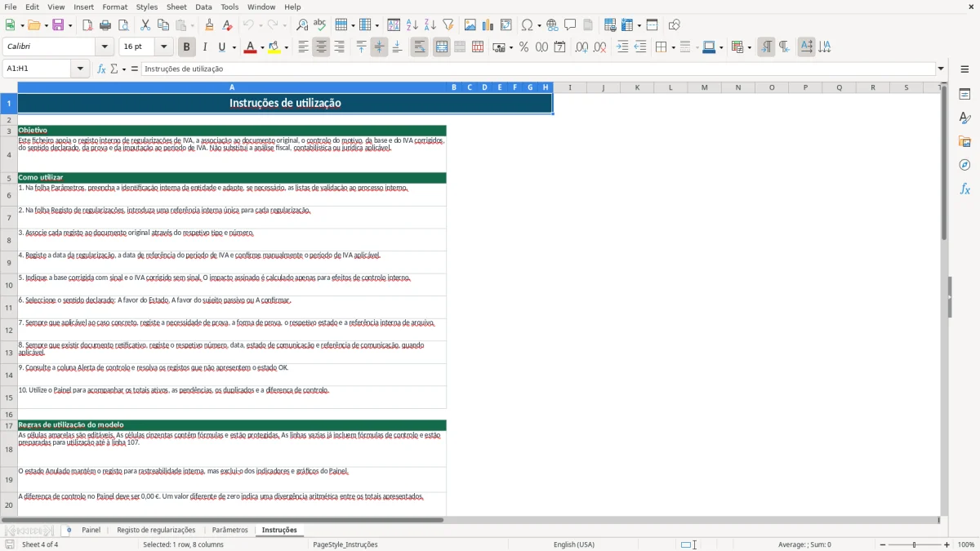
Task: Cut the selection with scissors icon
Action: [x=145, y=25]
